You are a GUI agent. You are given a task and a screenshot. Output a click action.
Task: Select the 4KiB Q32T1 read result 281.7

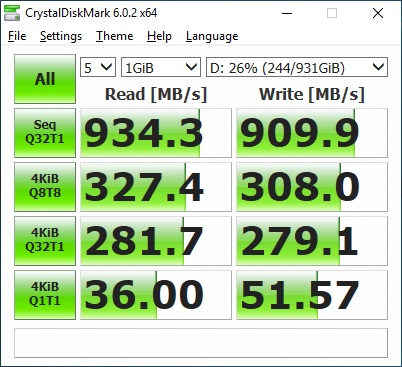[x=156, y=241]
